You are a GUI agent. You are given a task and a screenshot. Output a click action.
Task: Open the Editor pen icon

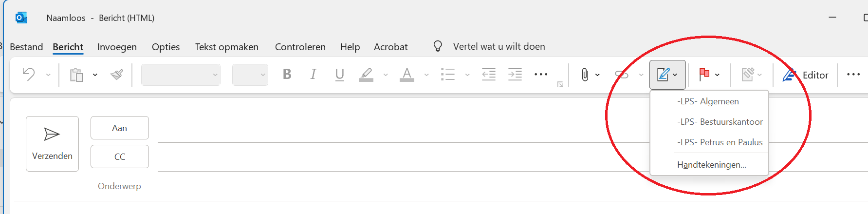(x=790, y=75)
